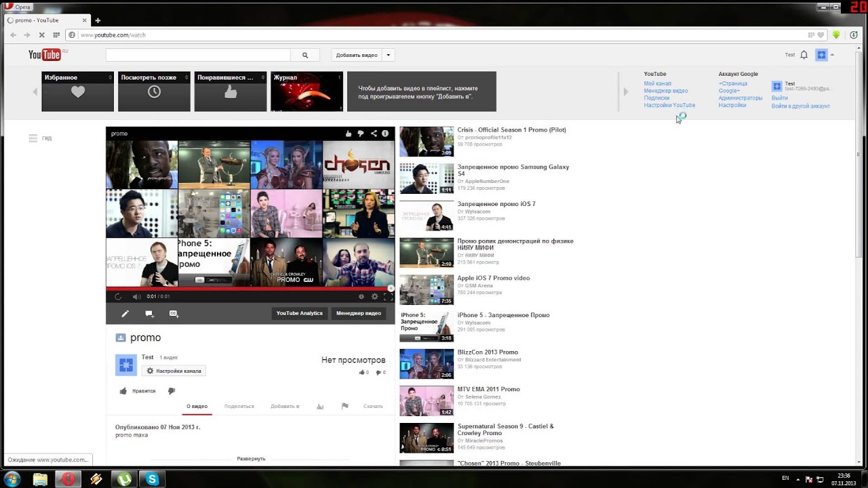Mute the player volume
The width and height of the screenshot is (868, 488).
[x=136, y=296]
